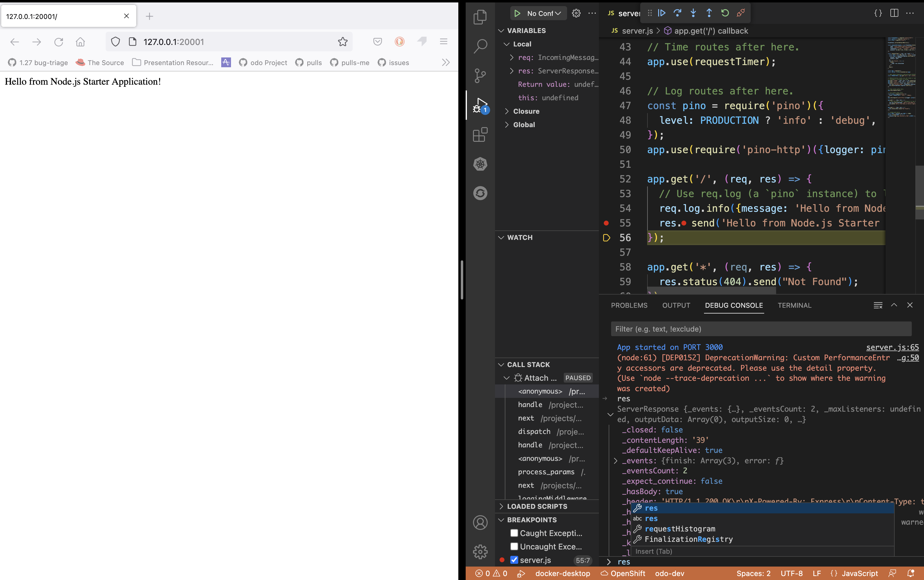Open the server.js:65 link in debug console
This screenshot has height=580, width=924.
point(892,347)
